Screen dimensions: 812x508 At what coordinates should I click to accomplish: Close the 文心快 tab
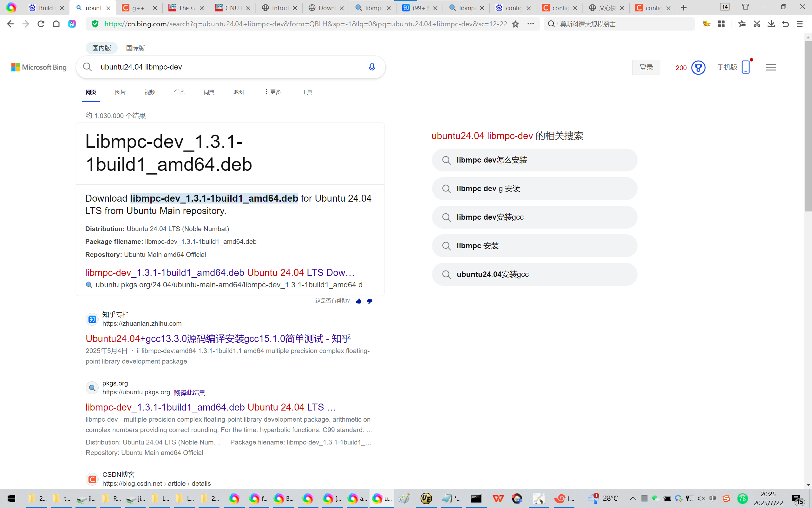pos(622,8)
